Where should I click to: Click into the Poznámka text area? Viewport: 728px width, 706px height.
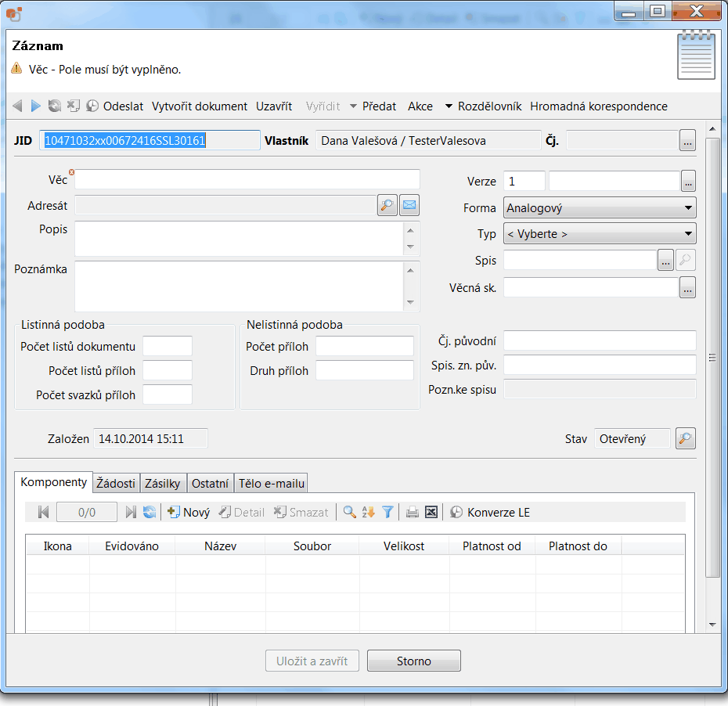[239, 286]
